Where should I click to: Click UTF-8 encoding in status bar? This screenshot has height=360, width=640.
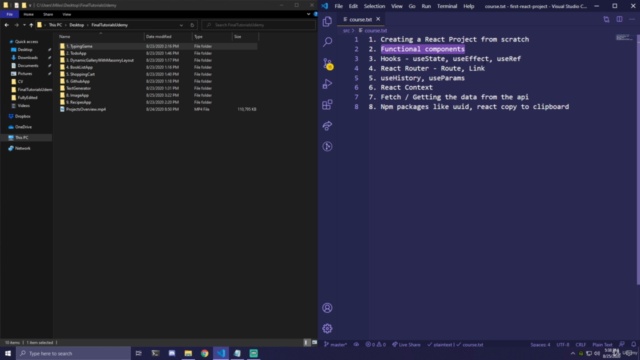click(563, 344)
